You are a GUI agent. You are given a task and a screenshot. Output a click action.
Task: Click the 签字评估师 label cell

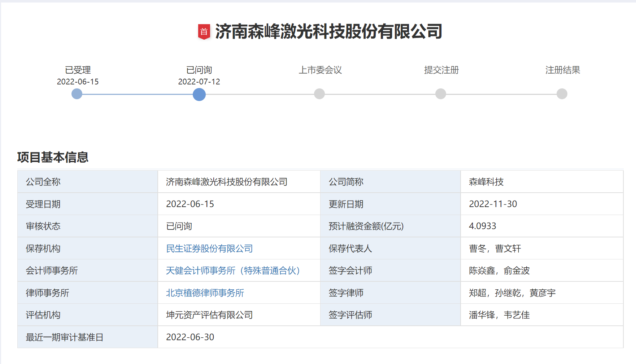tap(391, 315)
